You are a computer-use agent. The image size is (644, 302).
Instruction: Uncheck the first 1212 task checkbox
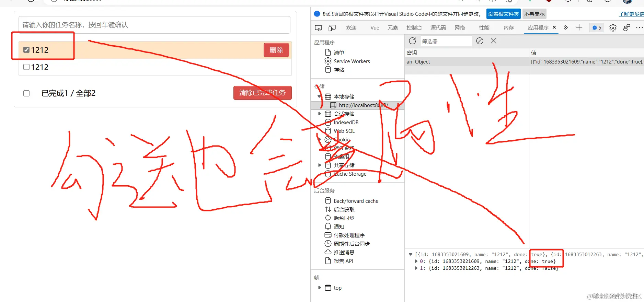coord(26,50)
